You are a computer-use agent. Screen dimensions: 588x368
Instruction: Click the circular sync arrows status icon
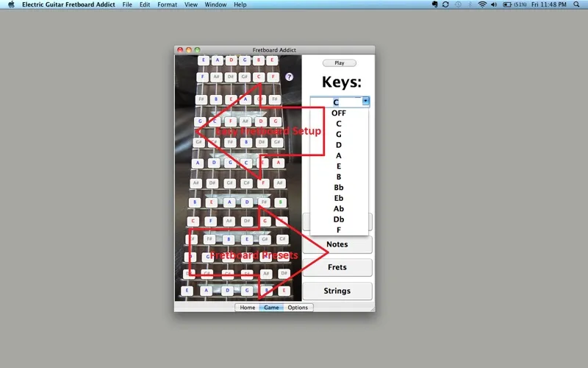[445, 4]
